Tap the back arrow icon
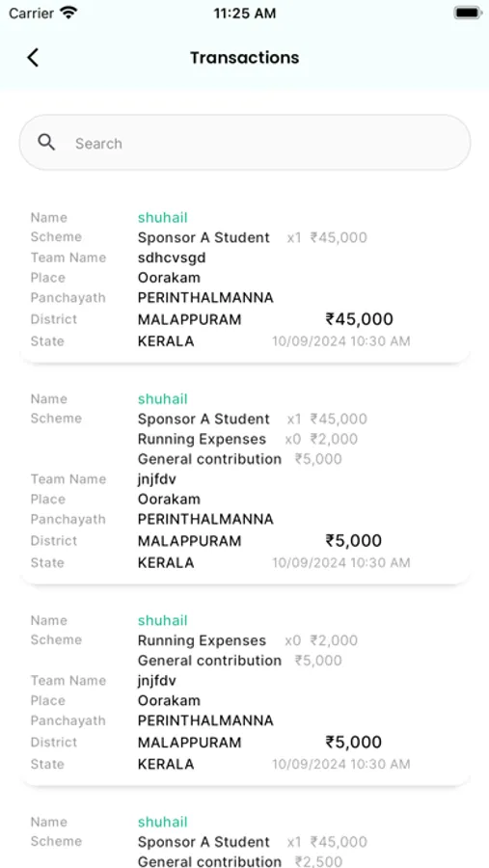The image size is (489, 868). pos(33,58)
